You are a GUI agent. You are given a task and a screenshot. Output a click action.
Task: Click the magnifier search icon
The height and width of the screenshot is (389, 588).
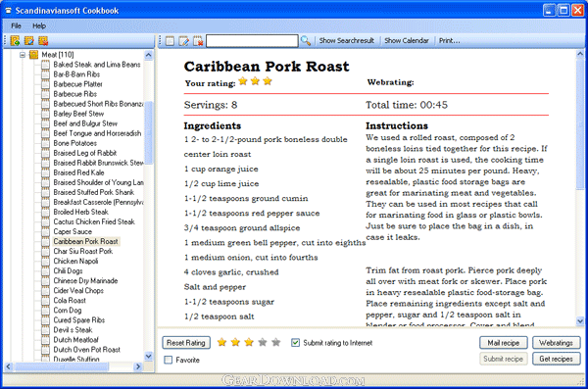tap(306, 41)
